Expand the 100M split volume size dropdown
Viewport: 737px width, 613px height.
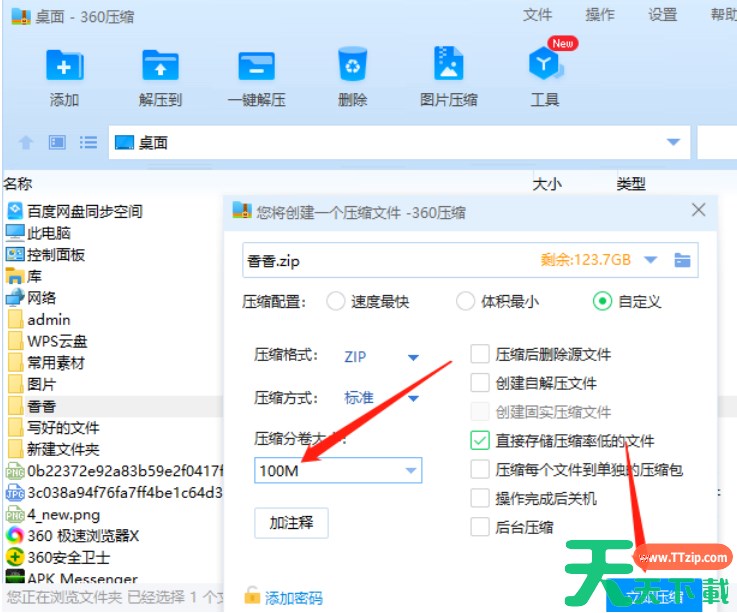(x=411, y=470)
